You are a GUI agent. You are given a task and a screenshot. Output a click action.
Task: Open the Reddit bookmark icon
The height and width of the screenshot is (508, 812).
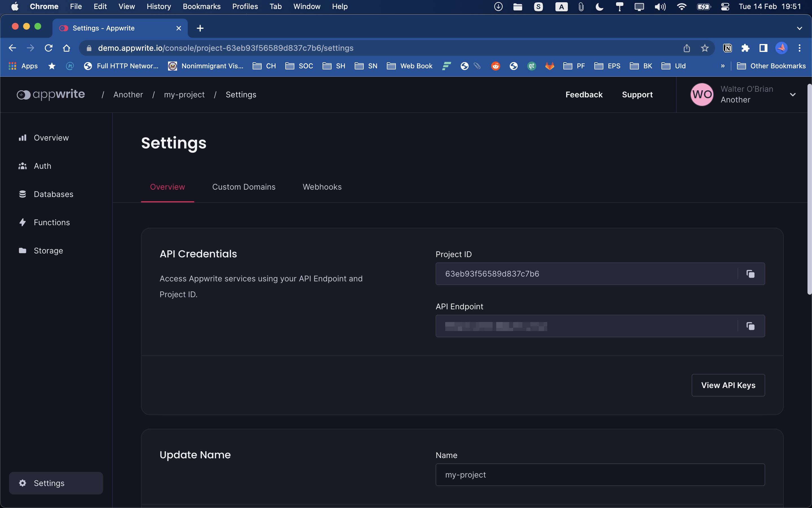pyautogui.click(x=495, y=66)
